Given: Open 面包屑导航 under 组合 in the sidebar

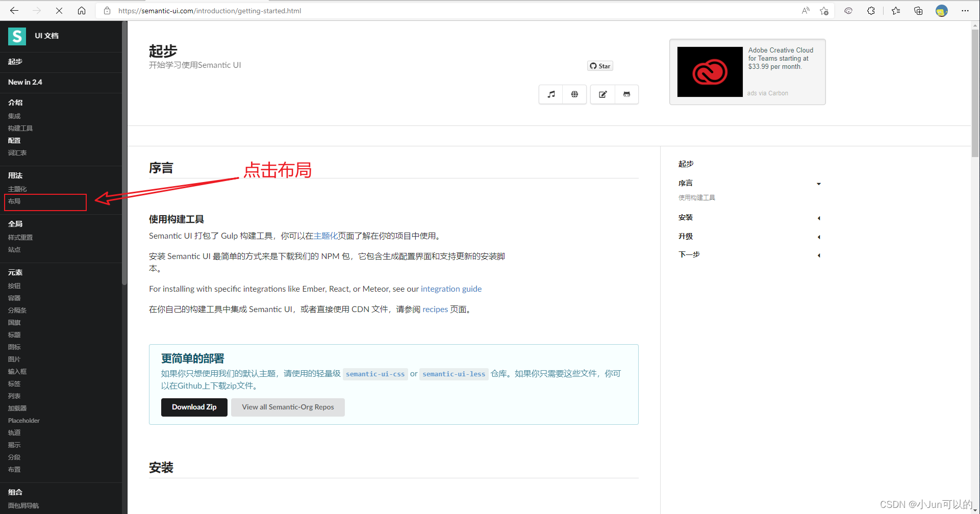Looking at the screenshot, I should click(x=23, y=506).
